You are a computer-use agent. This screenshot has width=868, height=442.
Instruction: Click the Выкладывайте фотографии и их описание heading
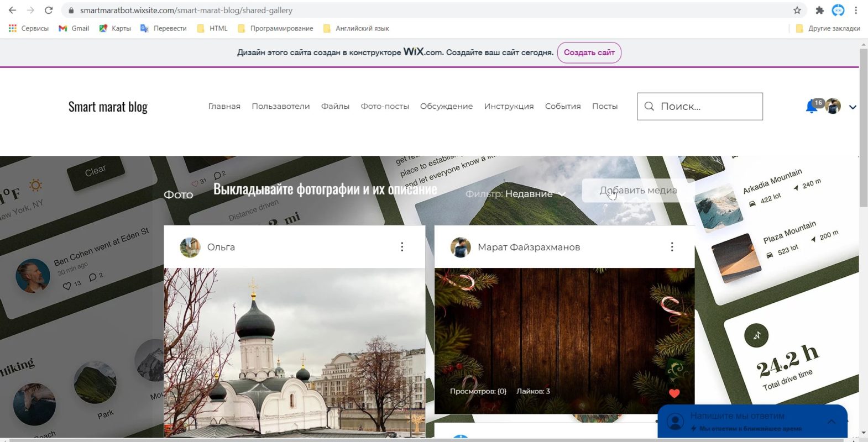pyautogui.click(x=325, y=190)
